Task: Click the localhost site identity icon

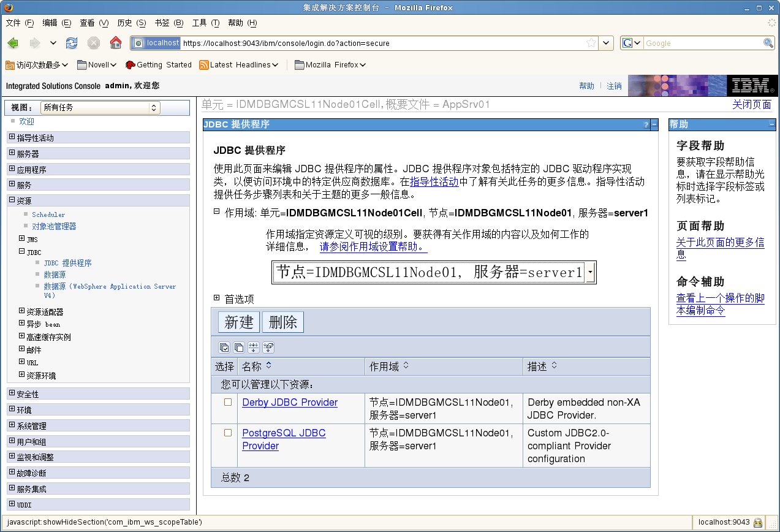Action: tap(156, 43)
